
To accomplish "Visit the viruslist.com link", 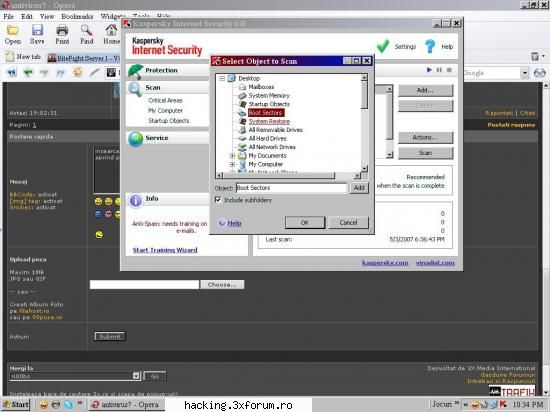I will click(x=435, y=263).
